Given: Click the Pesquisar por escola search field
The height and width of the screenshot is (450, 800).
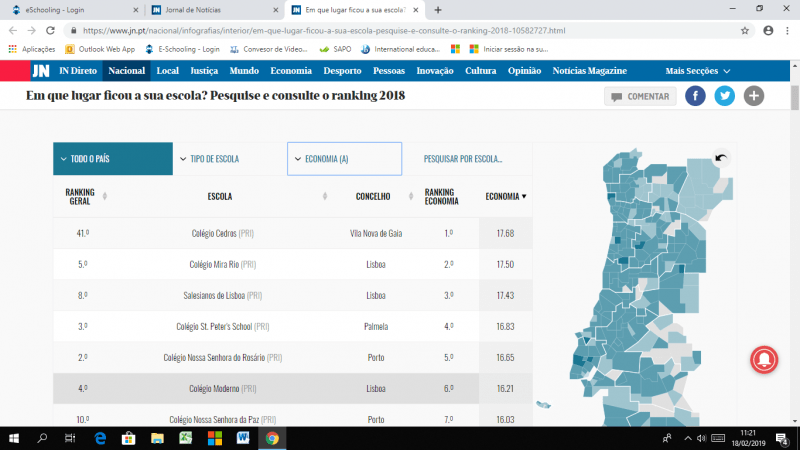Looking at the screenshot, I should pyautogui.click(x=467, y=159).
